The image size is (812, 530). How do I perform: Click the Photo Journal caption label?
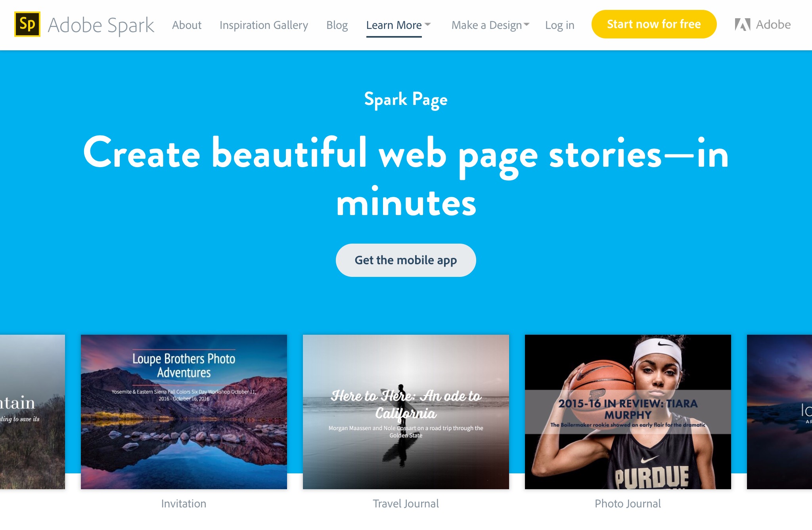coord(628,503)
